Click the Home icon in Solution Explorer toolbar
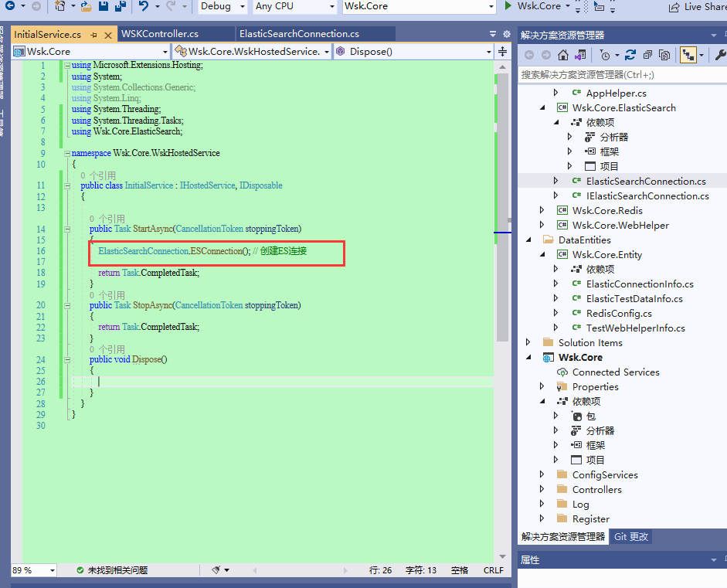Viewport: 727px width, 588px height. (x=564, y=55)
